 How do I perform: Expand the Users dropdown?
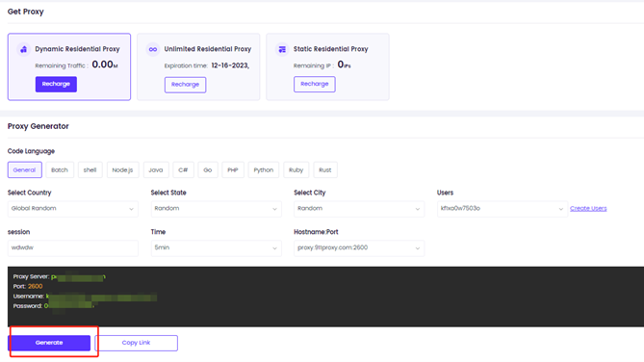(502, 209)
